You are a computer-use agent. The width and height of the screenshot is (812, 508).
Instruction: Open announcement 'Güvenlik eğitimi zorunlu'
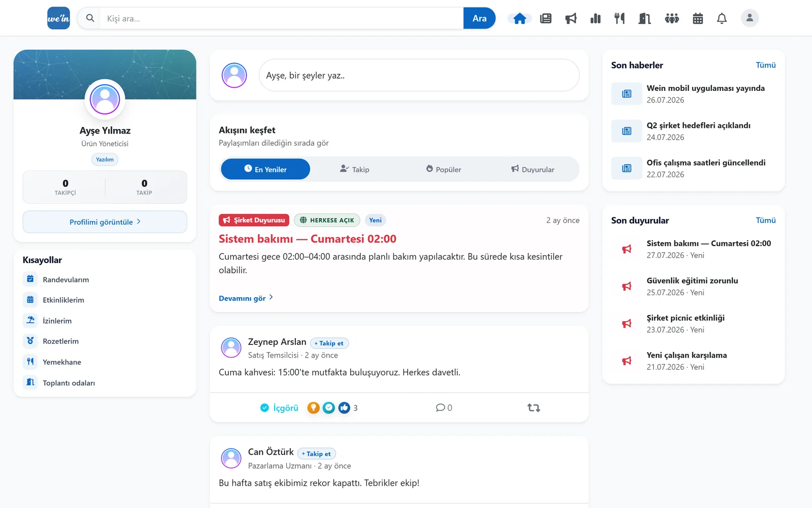[693, 286]
